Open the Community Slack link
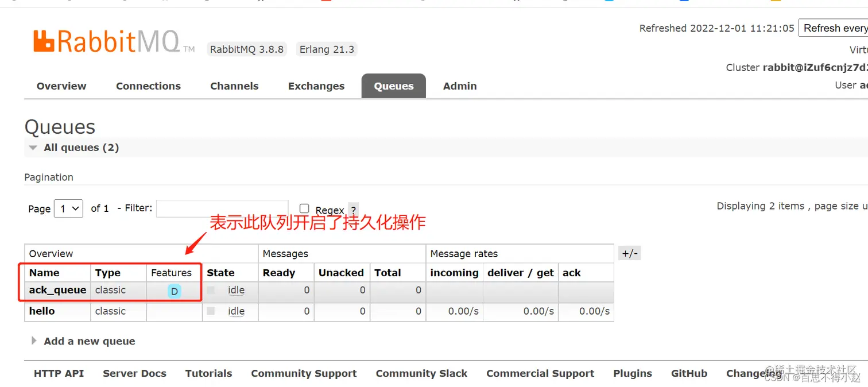The height and width of the screenshot is (387, 868). pyautogui.click(x=421, y=373)
